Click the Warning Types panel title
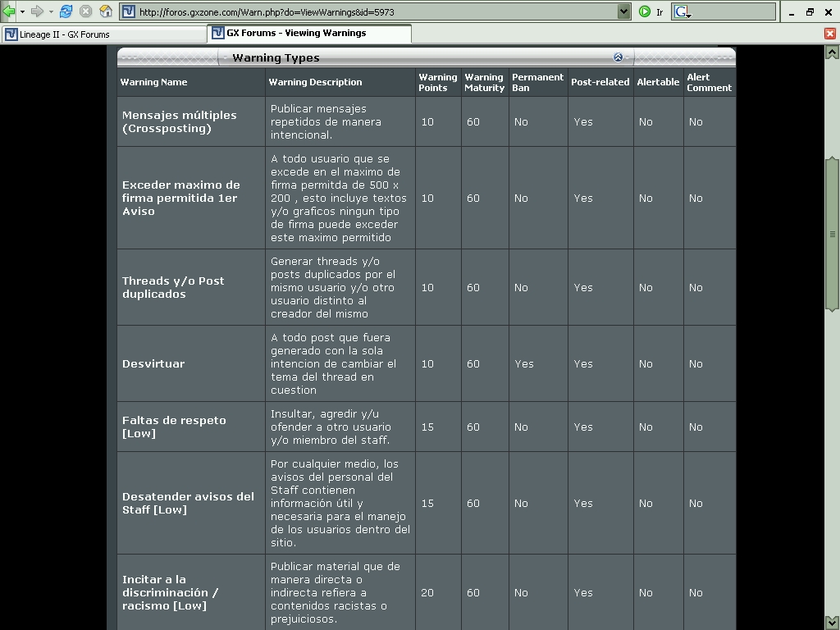This screenshot has width=840, height=630. click(276, 58)
